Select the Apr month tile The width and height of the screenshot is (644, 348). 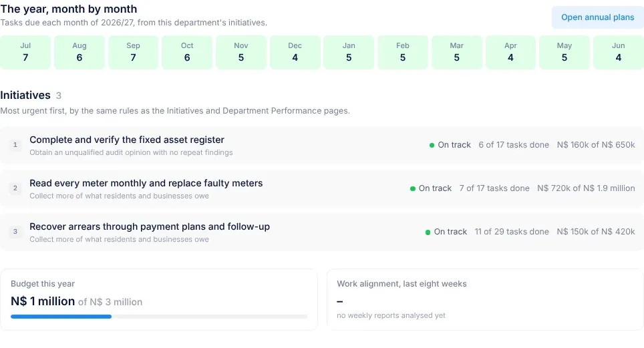tap(510, 52)
